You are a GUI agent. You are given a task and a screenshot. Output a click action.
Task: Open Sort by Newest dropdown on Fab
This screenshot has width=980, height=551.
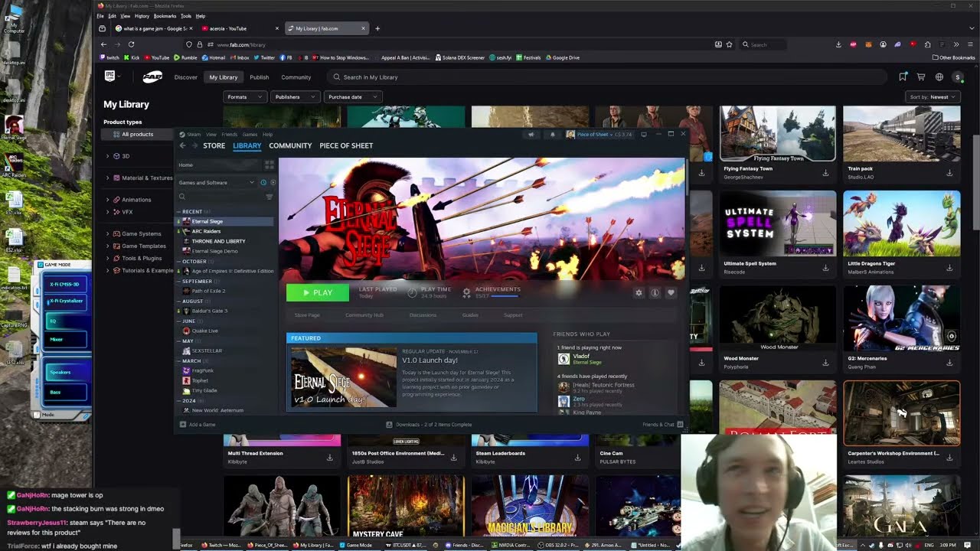coord(933,97)
